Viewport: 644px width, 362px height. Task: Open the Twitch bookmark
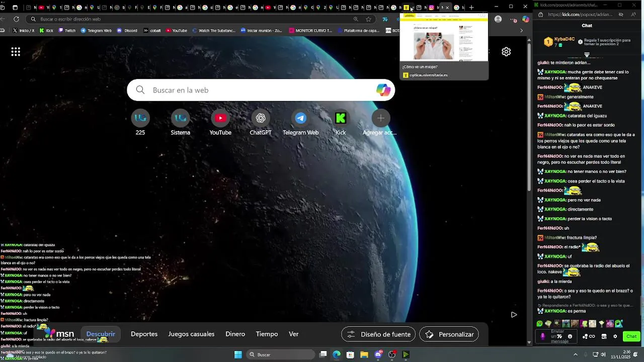pyautogui.click(x=67, y=31)
